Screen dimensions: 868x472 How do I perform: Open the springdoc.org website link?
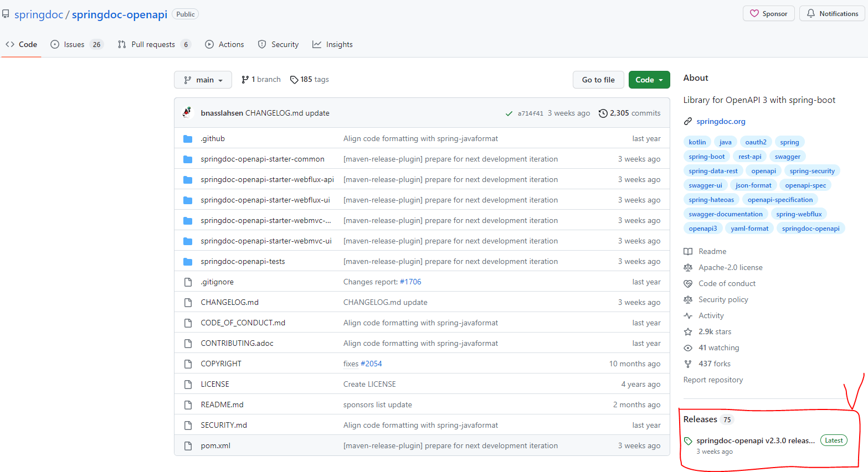point(721,122)
